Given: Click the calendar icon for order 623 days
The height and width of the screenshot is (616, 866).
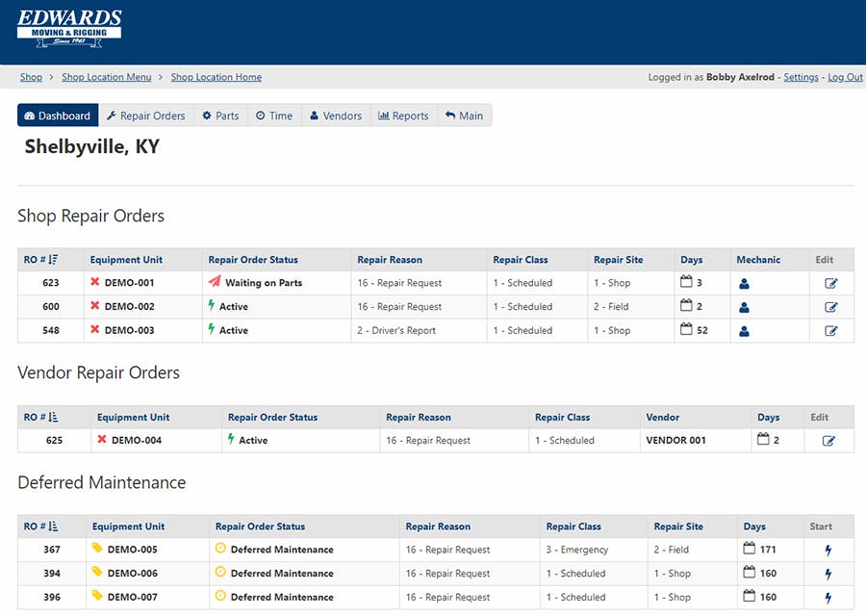Looking at the screenshot, I should [x=686, y=281].
